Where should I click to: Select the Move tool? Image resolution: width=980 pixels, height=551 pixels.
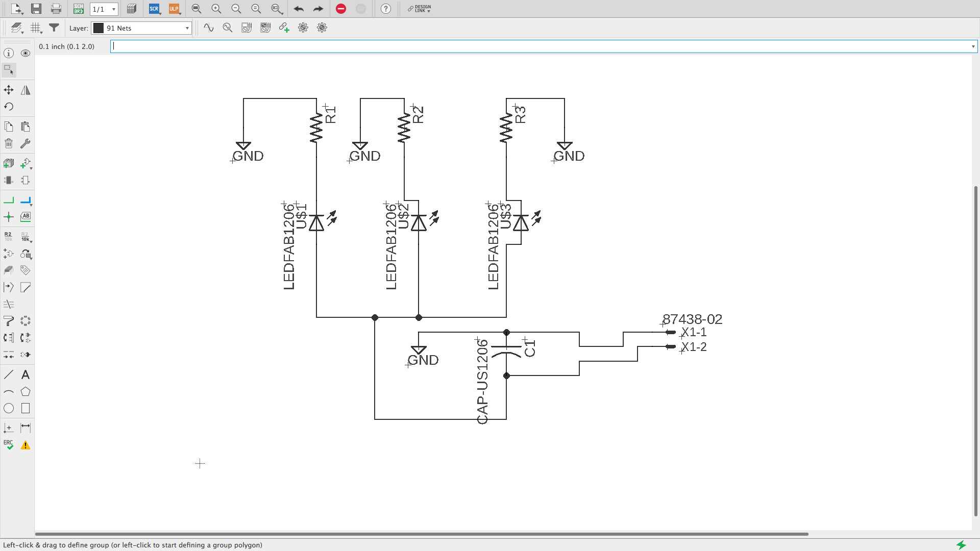pyautogui.click(x=9, y=90)
